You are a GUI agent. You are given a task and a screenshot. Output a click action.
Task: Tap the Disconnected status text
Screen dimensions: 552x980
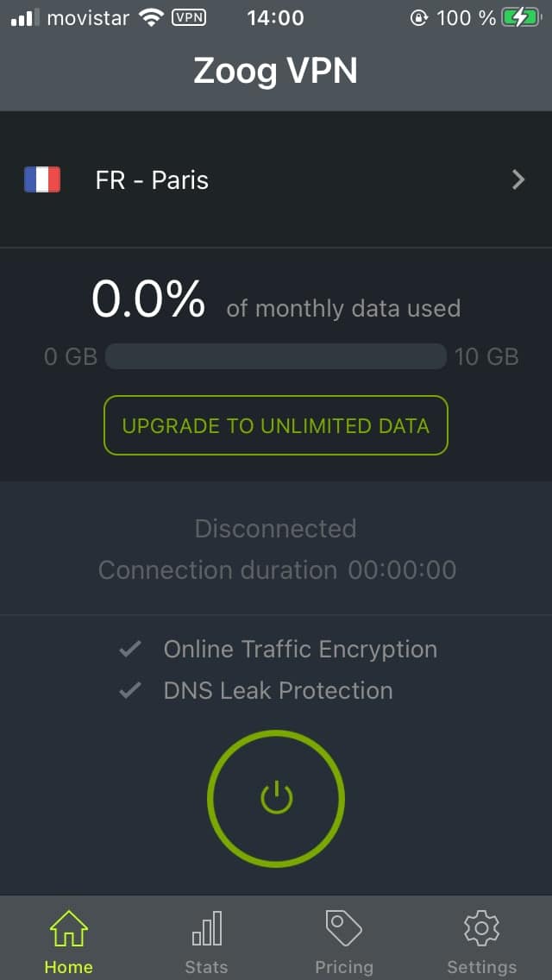pos(276,529)
